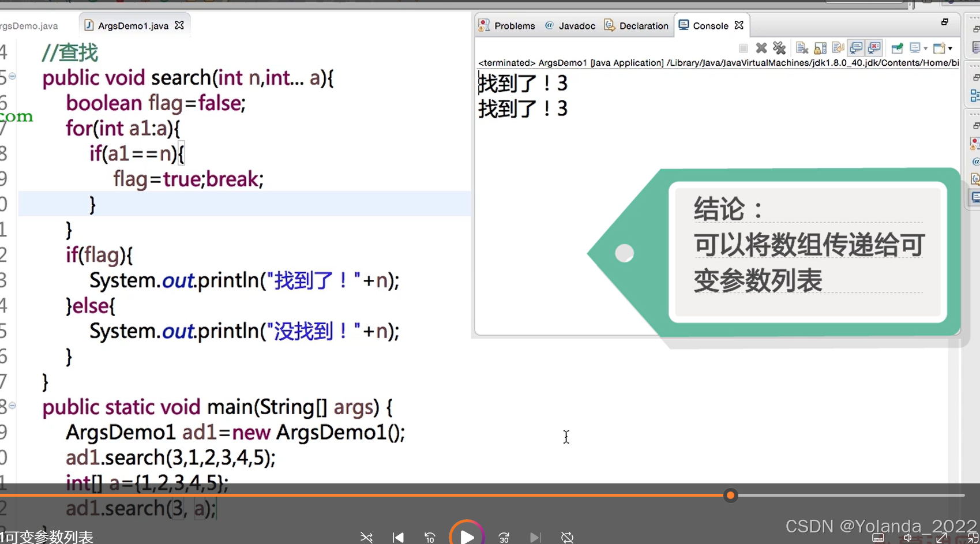This screenshot has height=544, width=980.
Task: Open the Problems view icon in right sidebar
Action: click(975, 143)
